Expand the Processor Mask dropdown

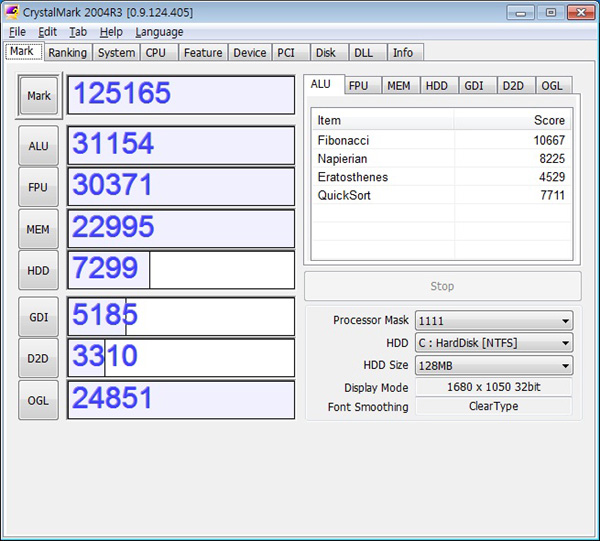click(494, 321)
